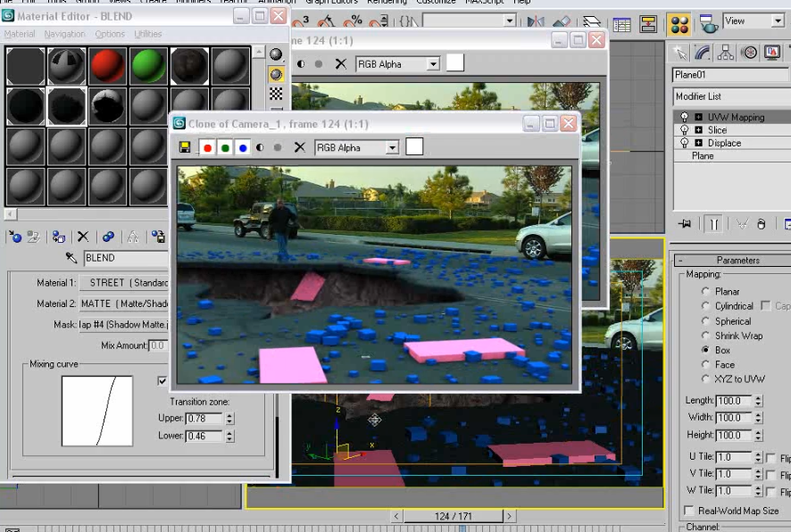The image size is (791, 532).
Task: Open the Schematic View toolbar icon
Action: click(x=648, y=24)
